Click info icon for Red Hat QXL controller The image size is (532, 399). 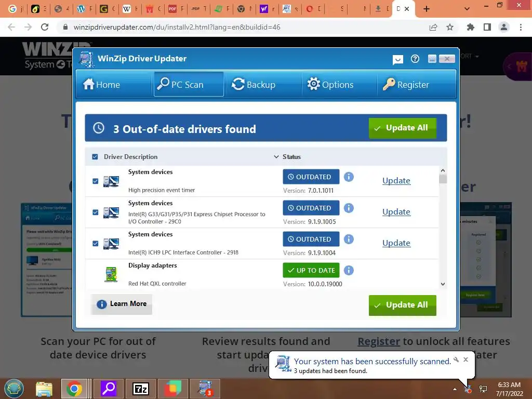(349, 270)
